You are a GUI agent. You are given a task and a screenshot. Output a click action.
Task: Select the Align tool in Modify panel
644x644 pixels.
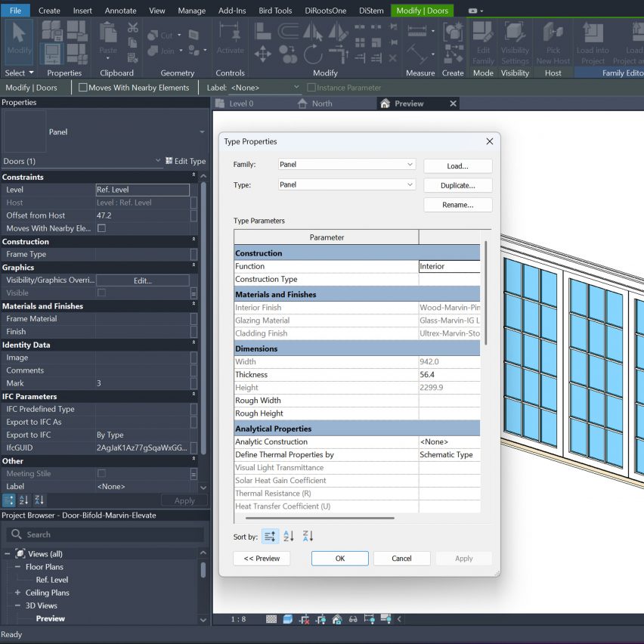click(x=262, y=31)
